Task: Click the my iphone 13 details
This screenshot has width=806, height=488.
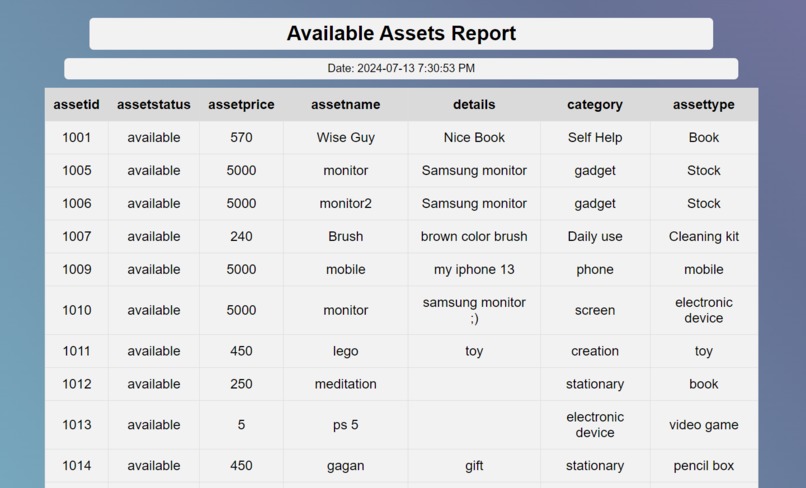Action: (474, 269)
